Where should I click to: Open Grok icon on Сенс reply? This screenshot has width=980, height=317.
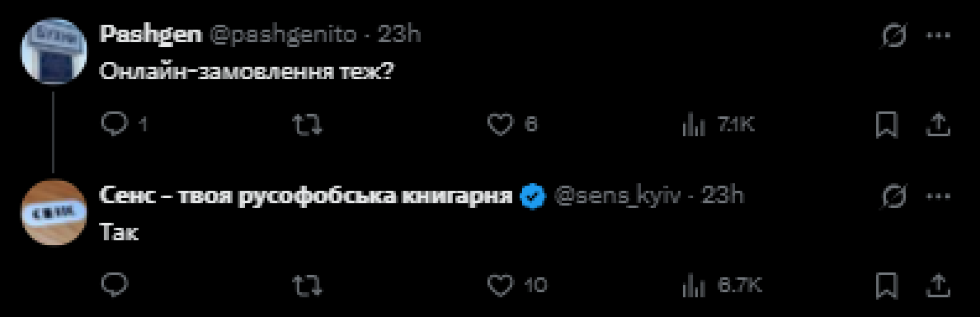click(894, 197)
